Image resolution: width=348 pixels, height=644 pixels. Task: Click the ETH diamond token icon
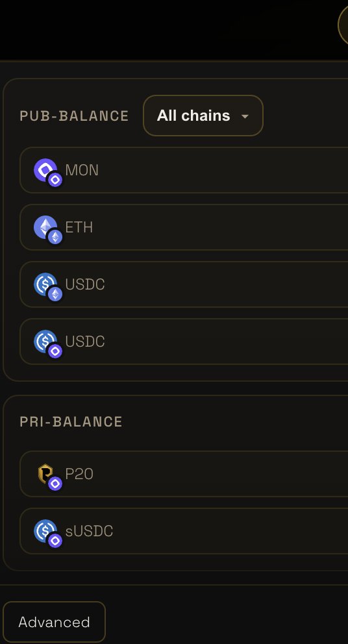coord(45,227)
